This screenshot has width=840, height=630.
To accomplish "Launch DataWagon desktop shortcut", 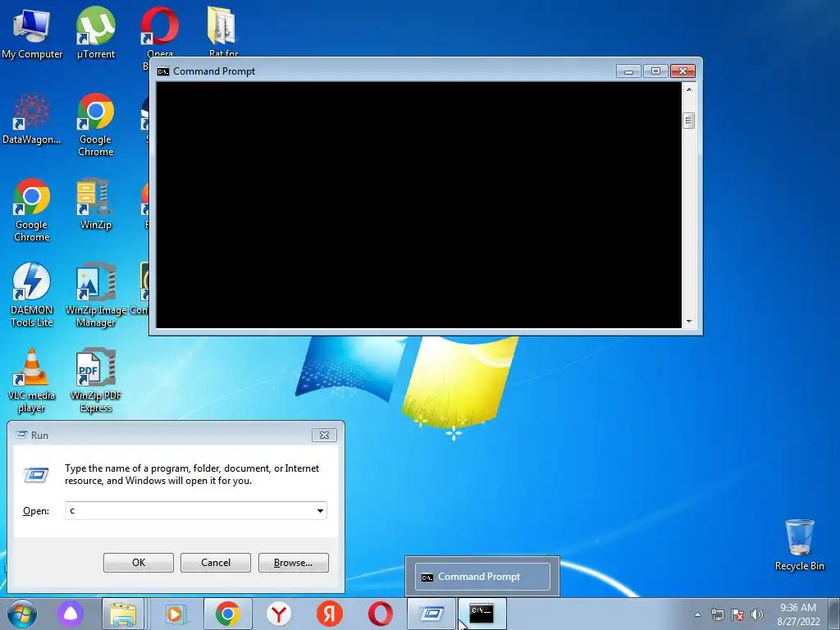I will pyautogui.click(x=32, y=119).
